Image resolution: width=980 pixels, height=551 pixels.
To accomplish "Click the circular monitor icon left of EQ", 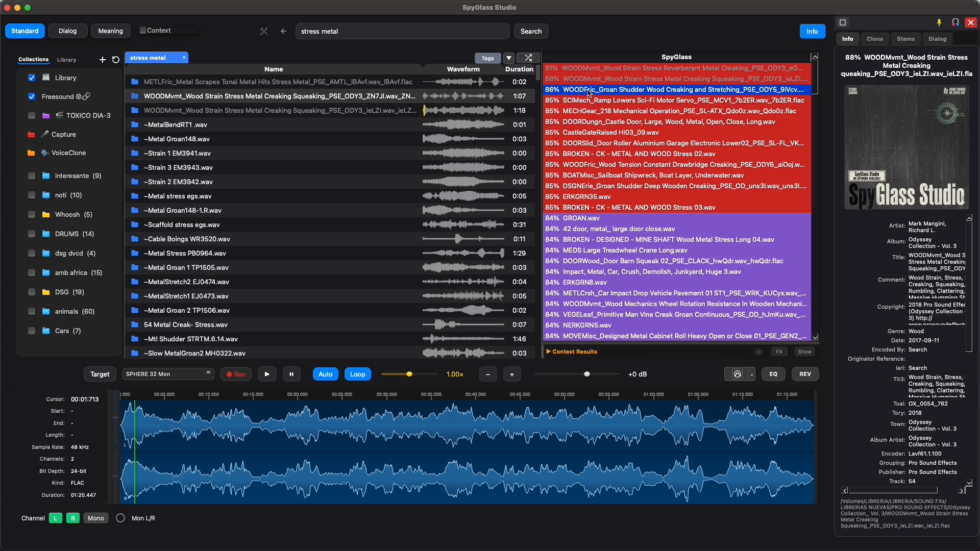I will [737, 374].
